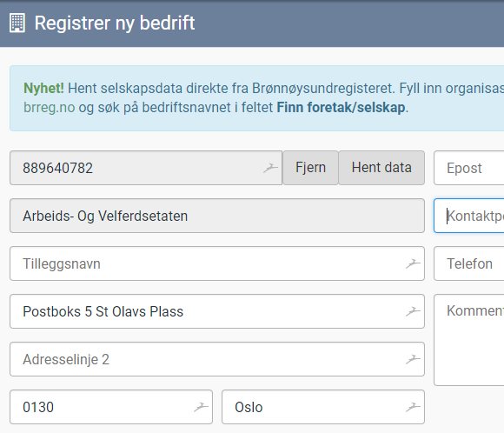
Task: Select the Arbeids- Og Velferdsetaten name field
Action: point(217,216)
